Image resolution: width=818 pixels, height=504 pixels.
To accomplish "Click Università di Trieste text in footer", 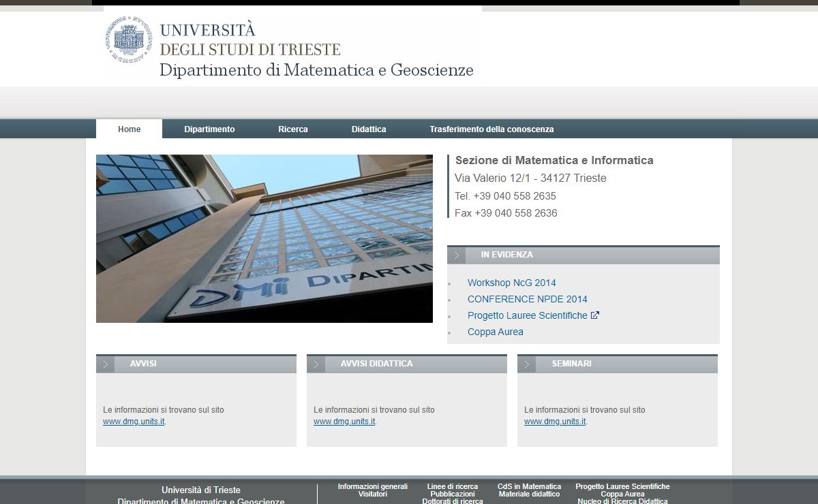I will point(201,490).
